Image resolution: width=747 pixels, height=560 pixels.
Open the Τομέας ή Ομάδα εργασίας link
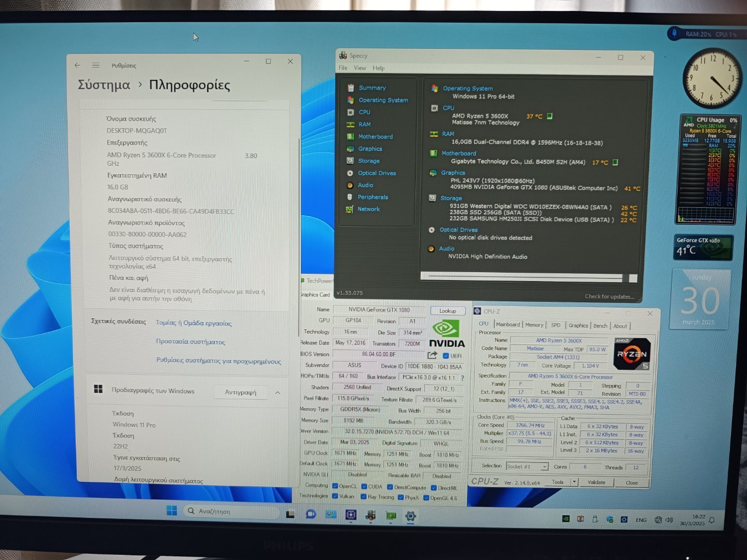(193, 323)
